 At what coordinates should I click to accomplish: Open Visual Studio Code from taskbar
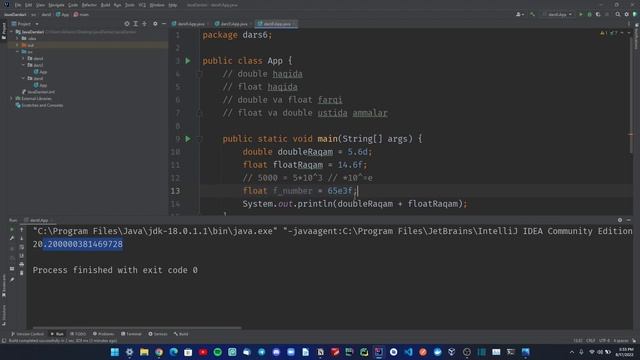tap(408, 352)
